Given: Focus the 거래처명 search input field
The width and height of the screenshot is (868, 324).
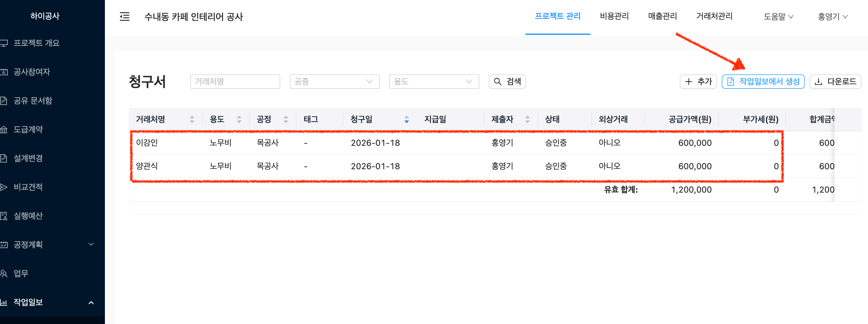Looking at the screenshot, I should (235, 82).
